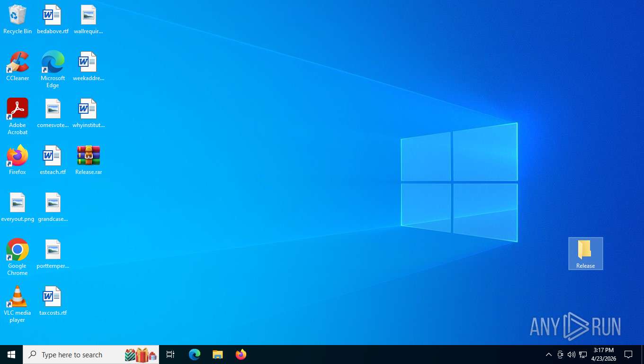The width and height of the screenshot is (644, 364).
Task: Select the esteach.rtf document icon
Action: tap(53, 161)
